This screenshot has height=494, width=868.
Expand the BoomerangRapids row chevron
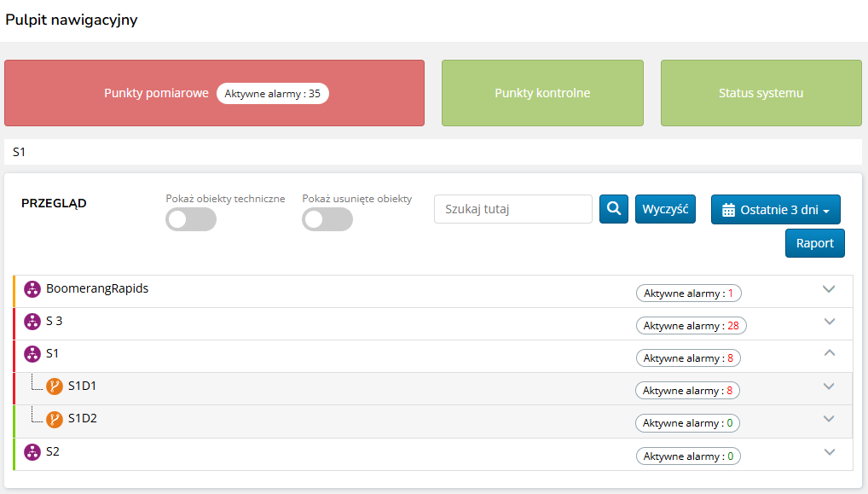pyautogui.click(x=828, y=289)
